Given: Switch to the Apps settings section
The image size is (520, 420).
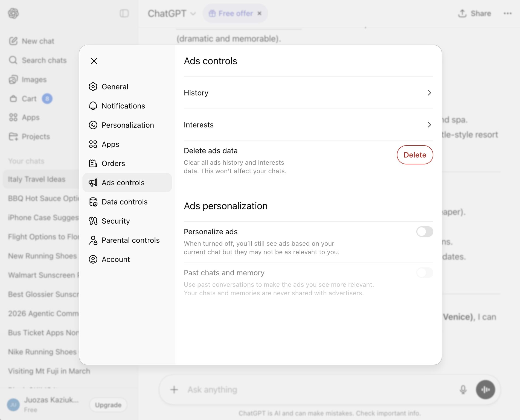Looking at the screenshot, I should point(110,144).
